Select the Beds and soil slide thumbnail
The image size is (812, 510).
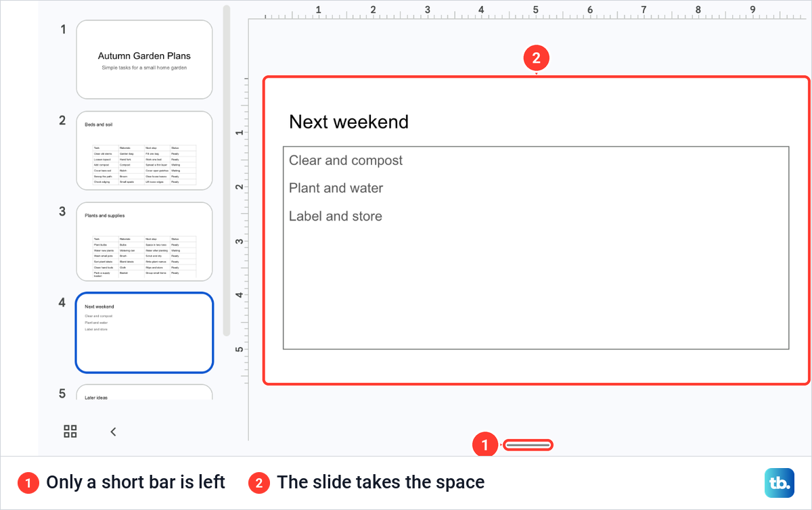[x=144, y=151]
